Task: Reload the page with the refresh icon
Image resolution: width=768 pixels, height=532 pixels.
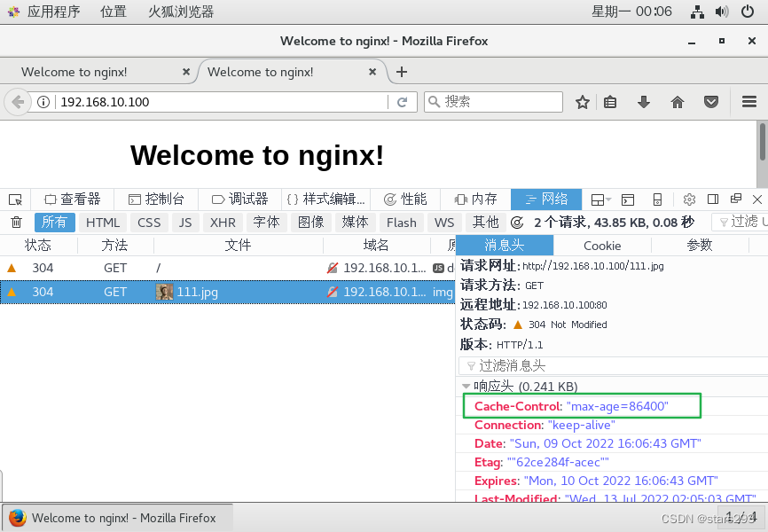Action: pyautogui.click(x=402, y=102)
